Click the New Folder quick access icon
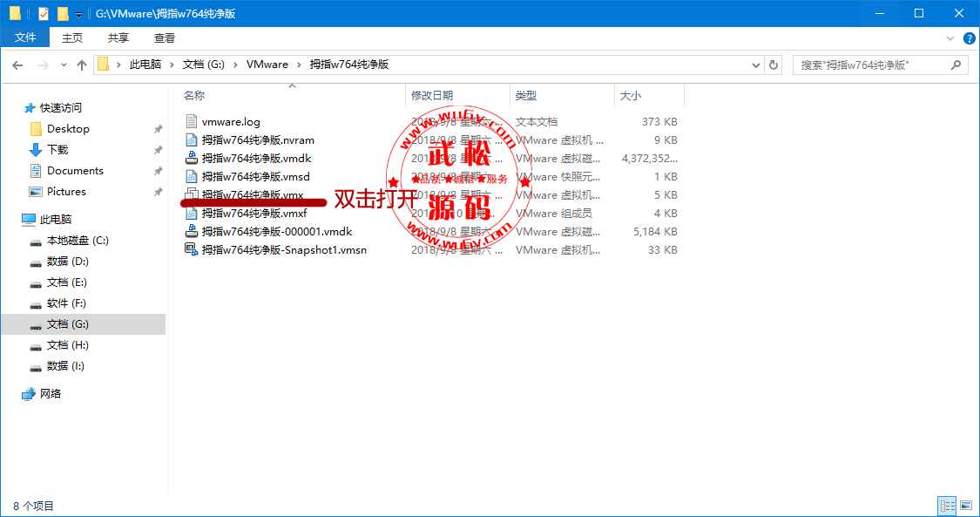This screenshot has width=980, height=517. tap(62, 13)
